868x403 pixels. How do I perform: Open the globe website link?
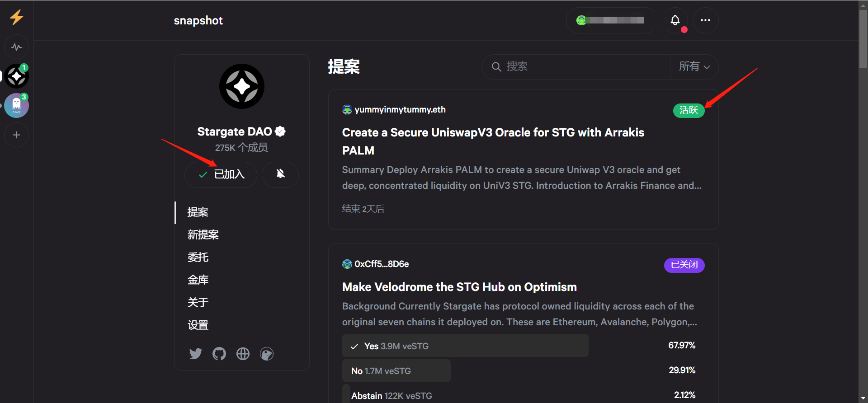pos(243,354)
